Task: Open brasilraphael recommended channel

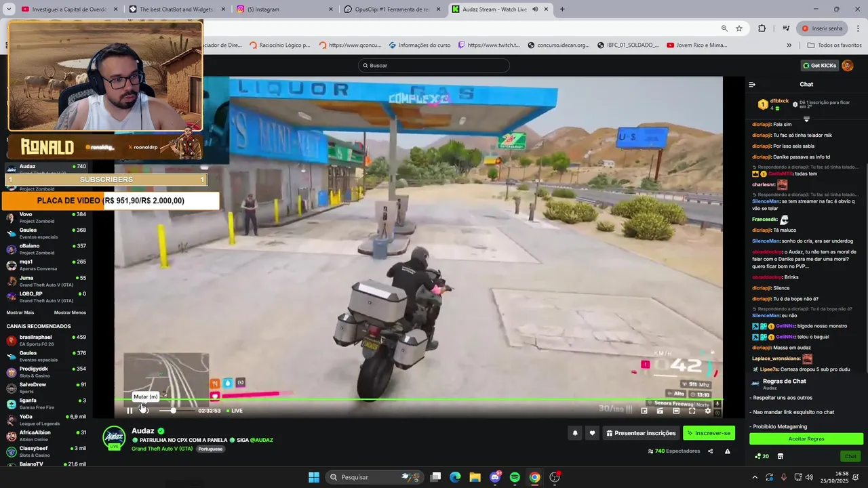Action: click(x=46, y=340)
